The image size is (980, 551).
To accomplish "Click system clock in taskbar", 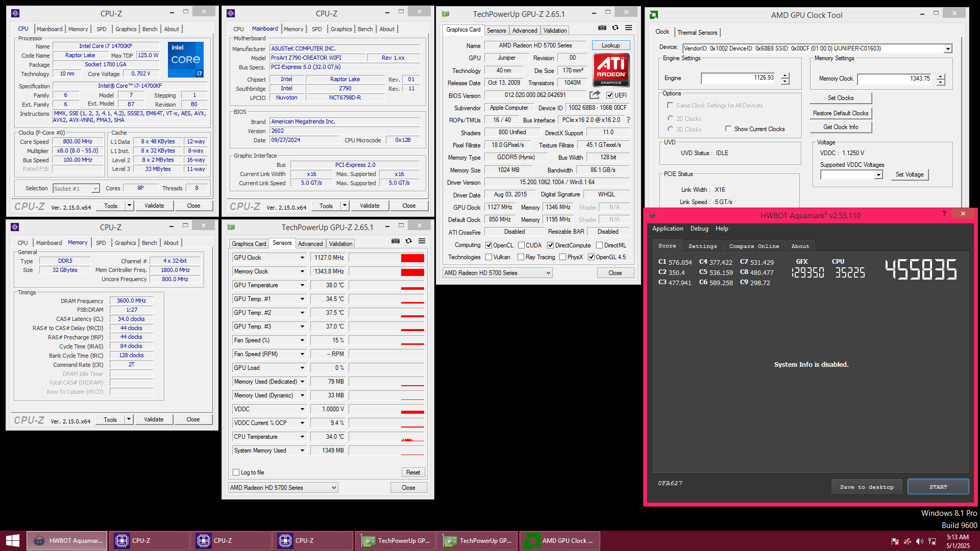I will point(958,541).
